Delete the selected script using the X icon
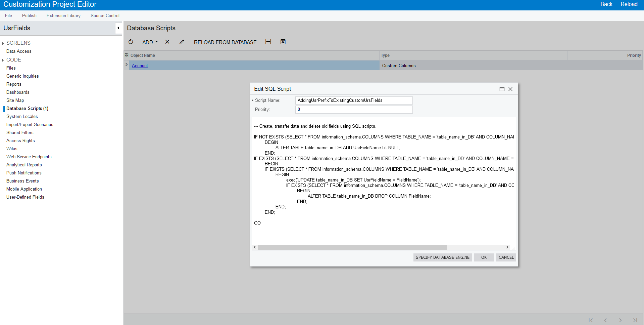This screenshot has height=325, width=644. pos(167,42)
